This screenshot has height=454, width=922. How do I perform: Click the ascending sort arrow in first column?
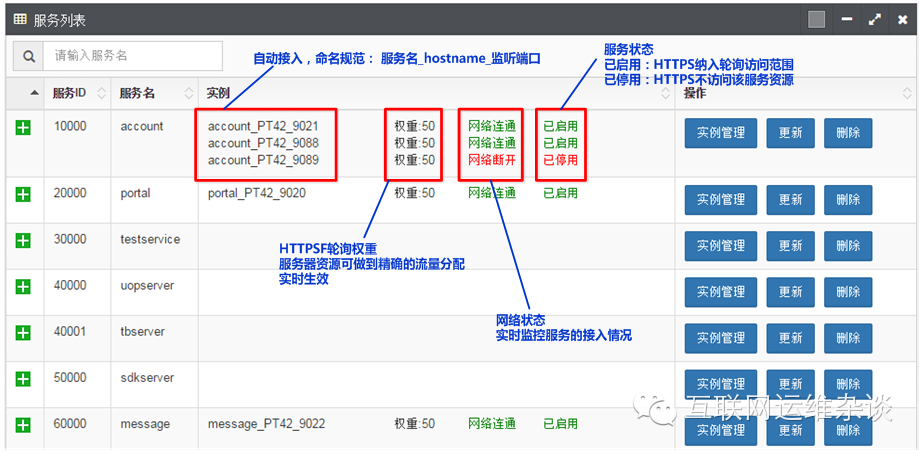pyautogui.click(x=35, y=93)
